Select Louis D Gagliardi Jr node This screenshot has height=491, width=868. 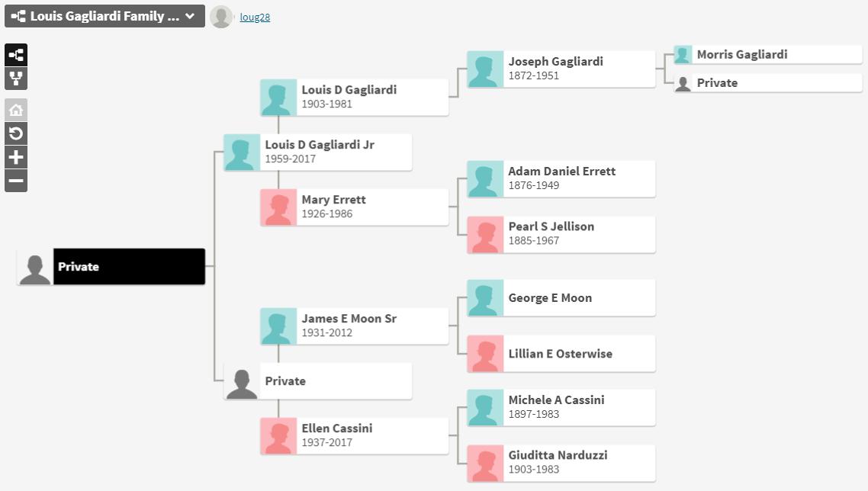(x=318, y=152)
